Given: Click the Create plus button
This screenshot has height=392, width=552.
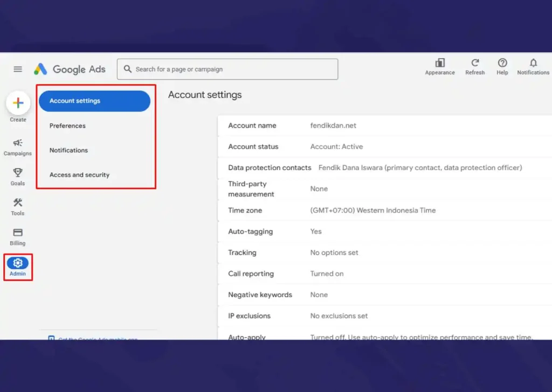Looking at the screenshot, I should [x=18, y=103].
